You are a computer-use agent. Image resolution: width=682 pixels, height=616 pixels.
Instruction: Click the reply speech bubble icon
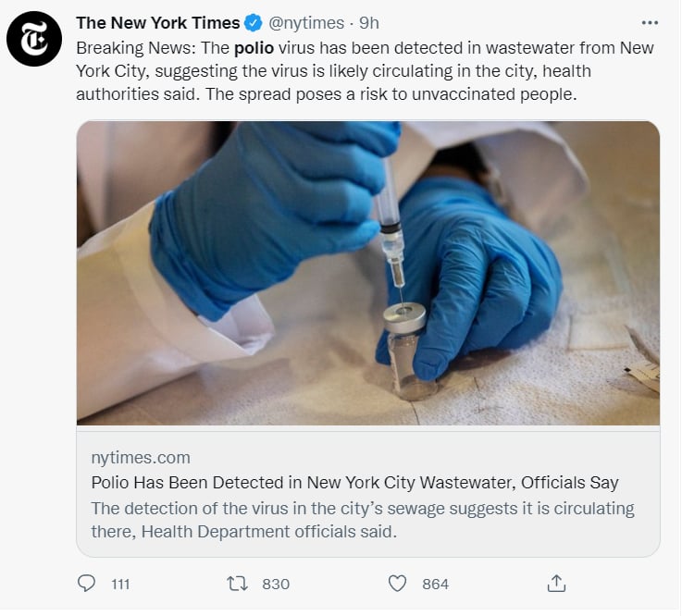click(x=87, y=584)
